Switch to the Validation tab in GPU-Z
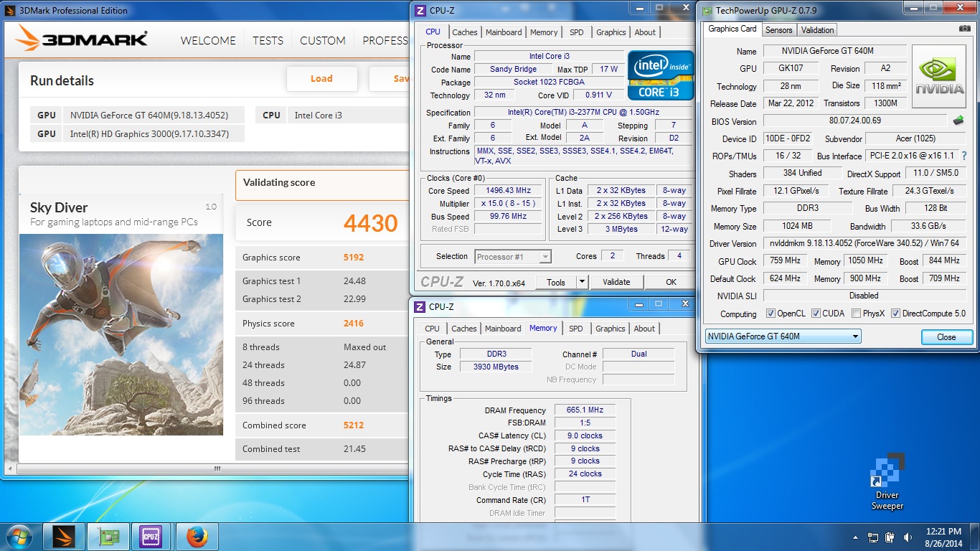Image resolution: width=980 pixels, height=551 pixels. [x=817, y=30]
